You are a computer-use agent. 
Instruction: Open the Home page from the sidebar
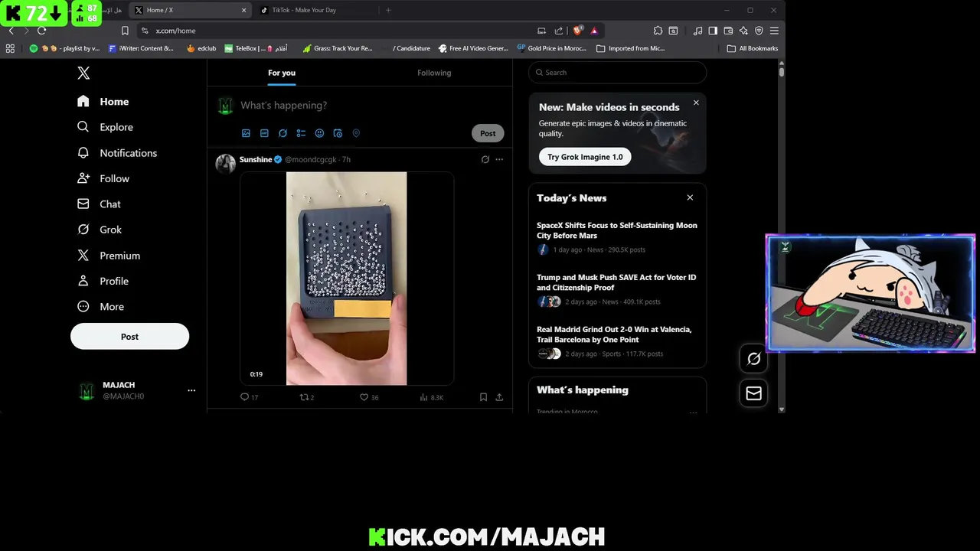pyautogui.click(x=103, y=102)
